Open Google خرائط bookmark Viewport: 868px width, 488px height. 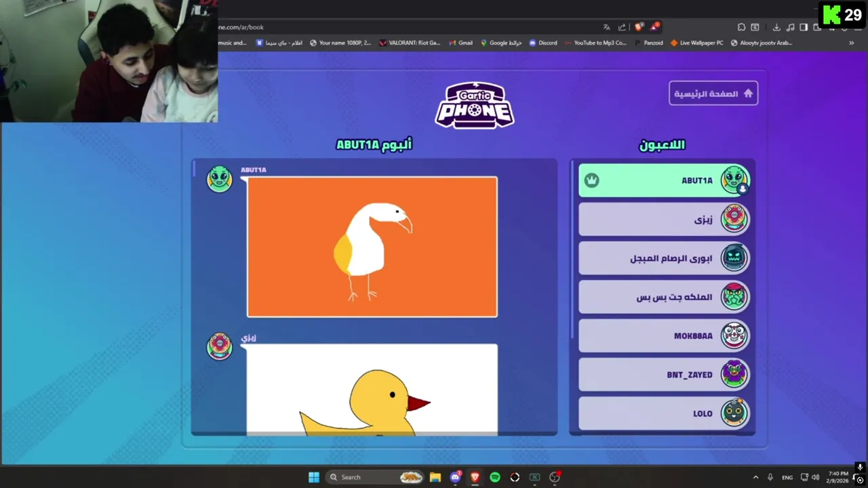501,43
